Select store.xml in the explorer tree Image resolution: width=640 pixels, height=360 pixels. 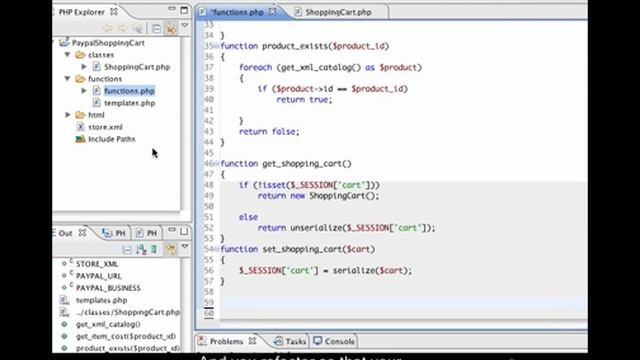coord(105,127)
